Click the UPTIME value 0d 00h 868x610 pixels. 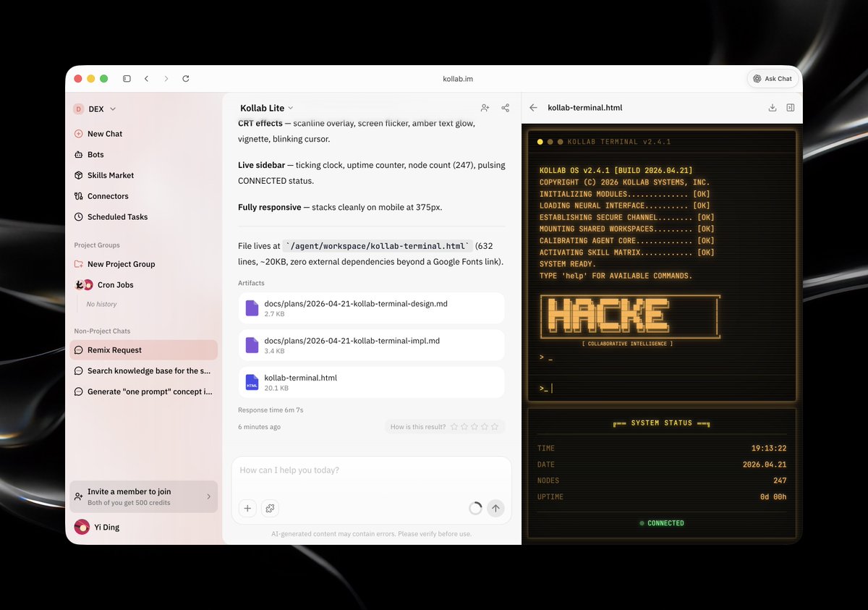[x=773, y=497]
